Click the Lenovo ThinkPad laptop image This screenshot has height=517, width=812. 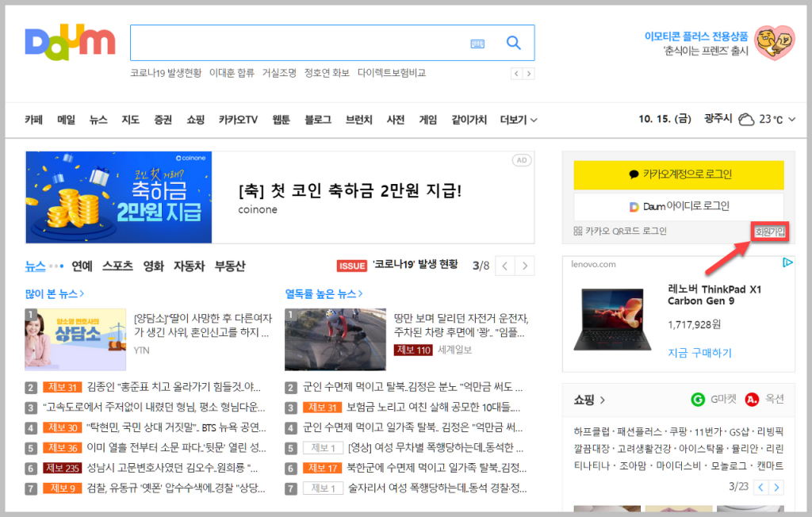(x=612, y=320)
